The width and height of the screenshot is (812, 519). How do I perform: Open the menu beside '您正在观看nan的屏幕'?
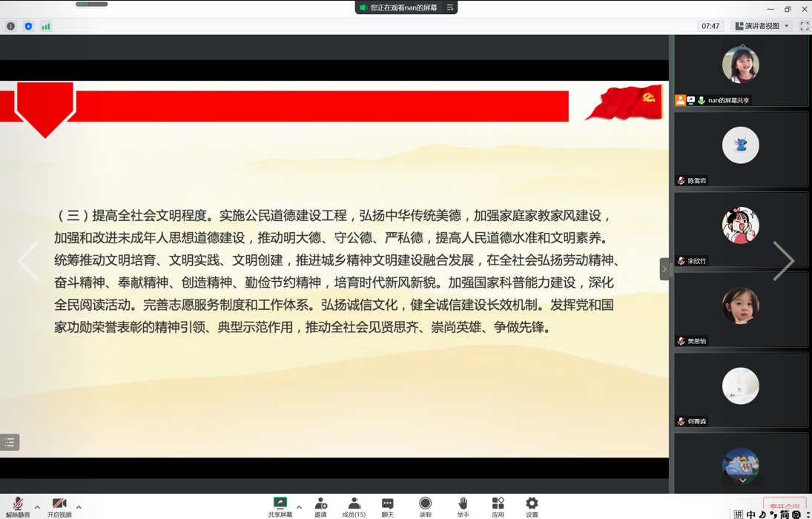(x=450, y=7)
